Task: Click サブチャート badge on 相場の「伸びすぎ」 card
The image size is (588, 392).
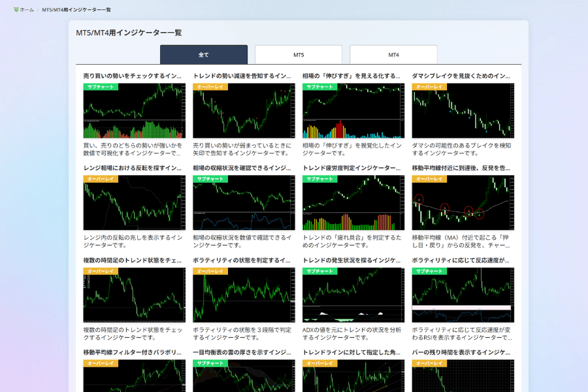Action: pyautogui.click(x=319, y=87)
